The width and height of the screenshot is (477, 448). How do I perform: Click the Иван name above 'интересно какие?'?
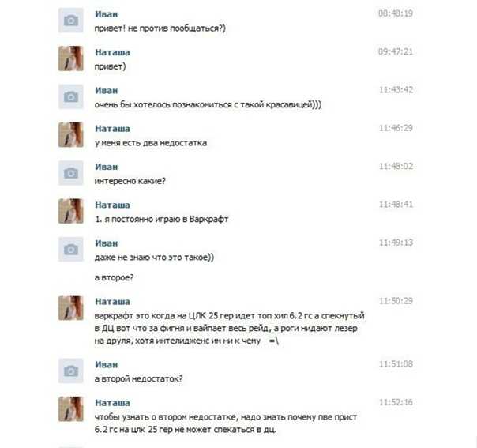[106, 167]
